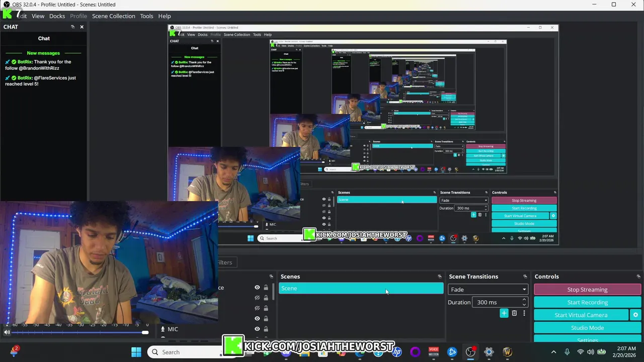Open Windows Settings gear in taskbar
The image size is (644, 362).
[489, 352]
